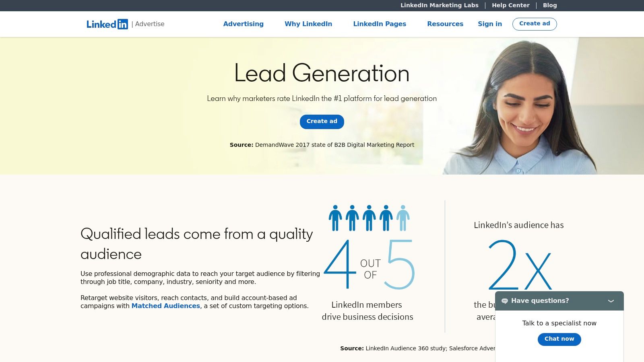The height and width of the screenshot is (362, 644).
Task: Click the chat bubble icon in Have questions
Action: [x=504, y=301]
